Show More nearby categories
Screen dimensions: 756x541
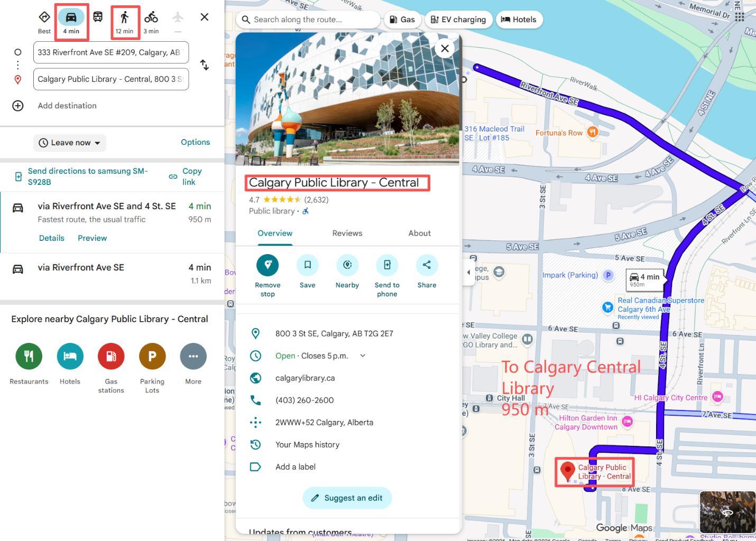(x=193, y=363)
